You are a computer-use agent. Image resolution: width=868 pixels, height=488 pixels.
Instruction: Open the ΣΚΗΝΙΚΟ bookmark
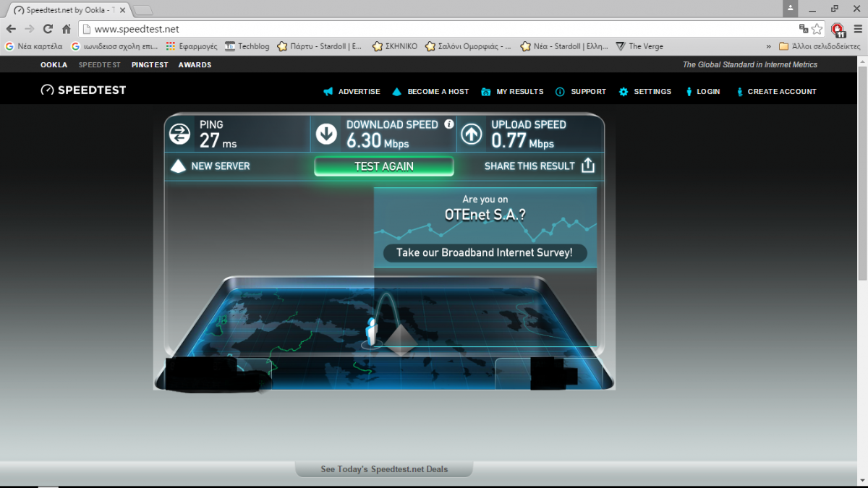click(395, 46)
